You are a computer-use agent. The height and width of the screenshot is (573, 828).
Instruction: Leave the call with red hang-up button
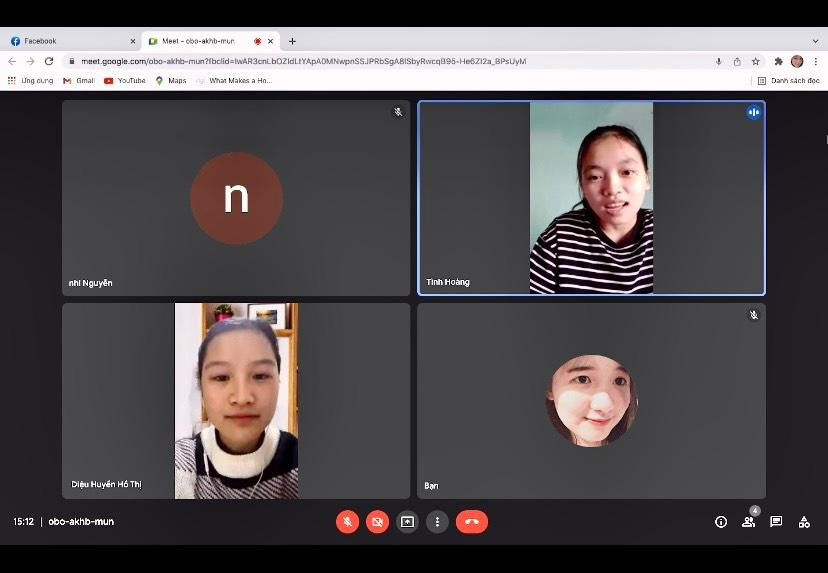472,522
